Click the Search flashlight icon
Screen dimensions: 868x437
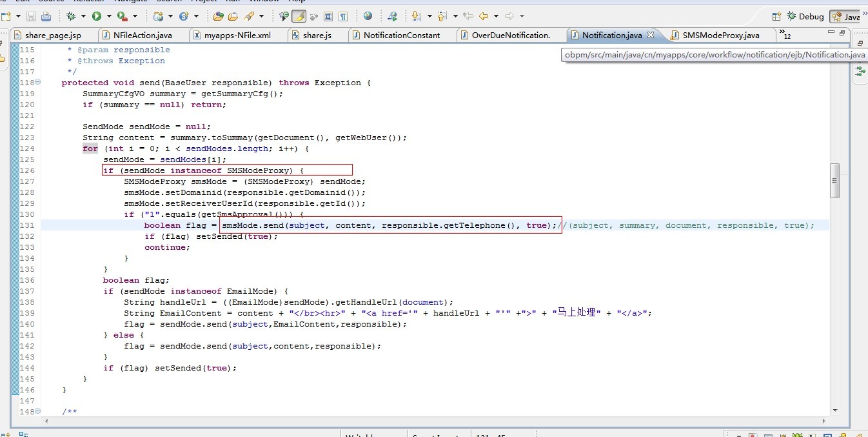pos(248,16)
